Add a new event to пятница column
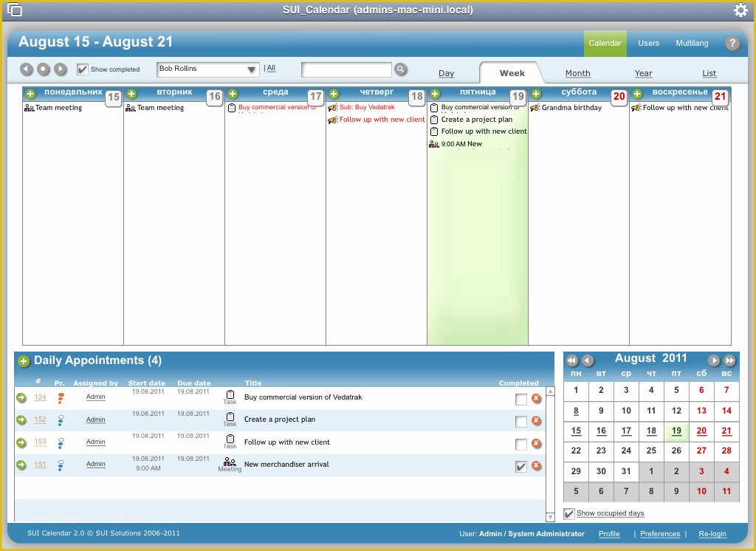 coord(435,94)
